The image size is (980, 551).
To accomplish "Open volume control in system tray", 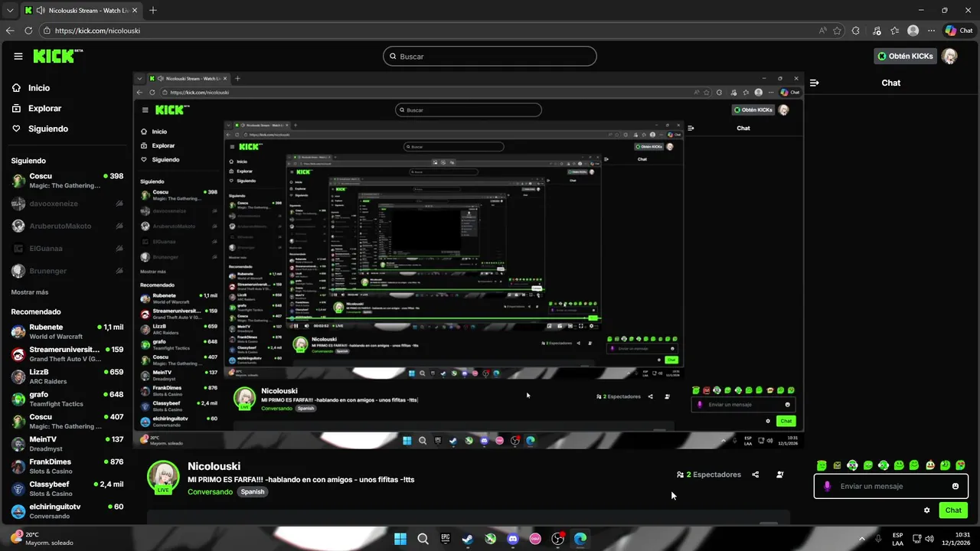I will pyautogui.click(x=929, y=539).
